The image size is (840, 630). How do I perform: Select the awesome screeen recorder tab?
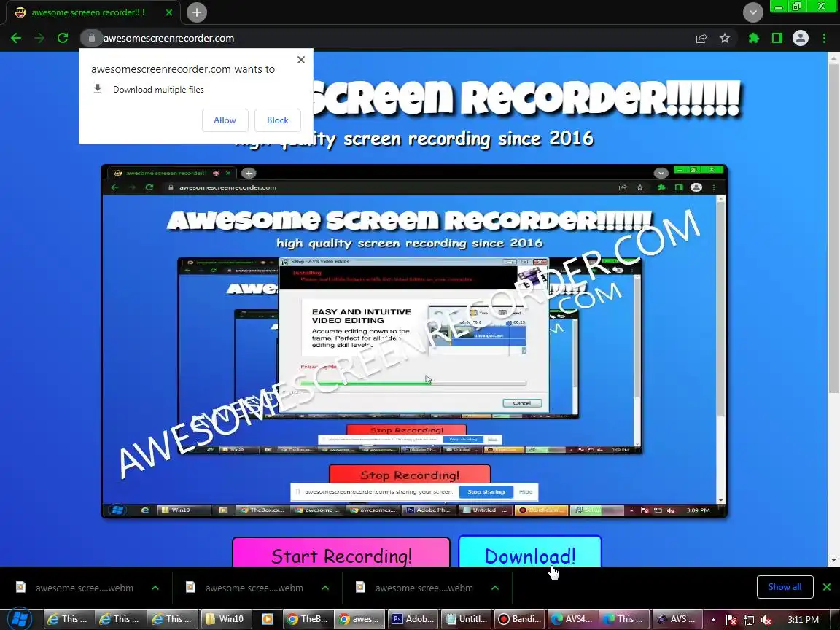point(88,12)
